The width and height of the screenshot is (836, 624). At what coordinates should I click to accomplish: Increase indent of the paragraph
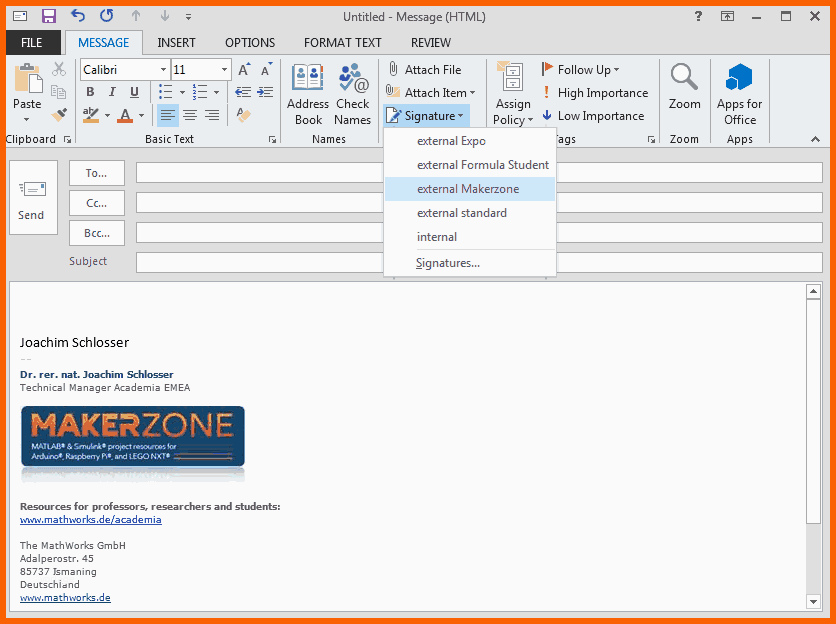click(x=266, y=92)
